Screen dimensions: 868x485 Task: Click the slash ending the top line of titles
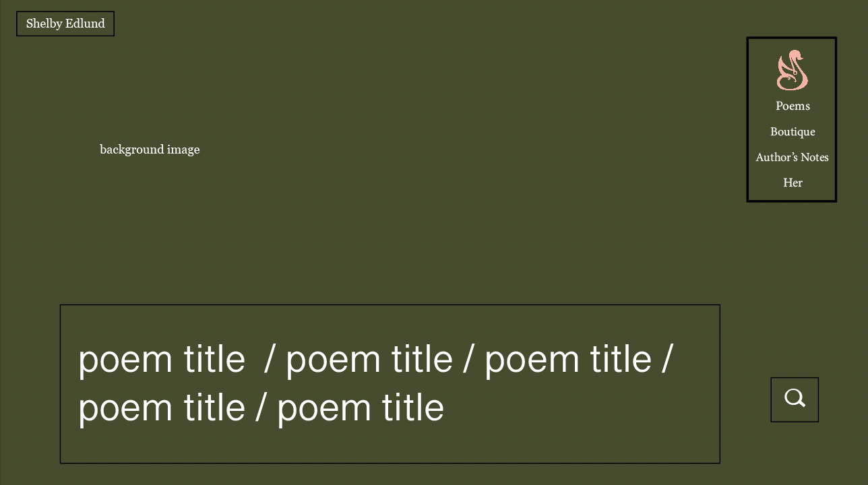coord(667,359)
